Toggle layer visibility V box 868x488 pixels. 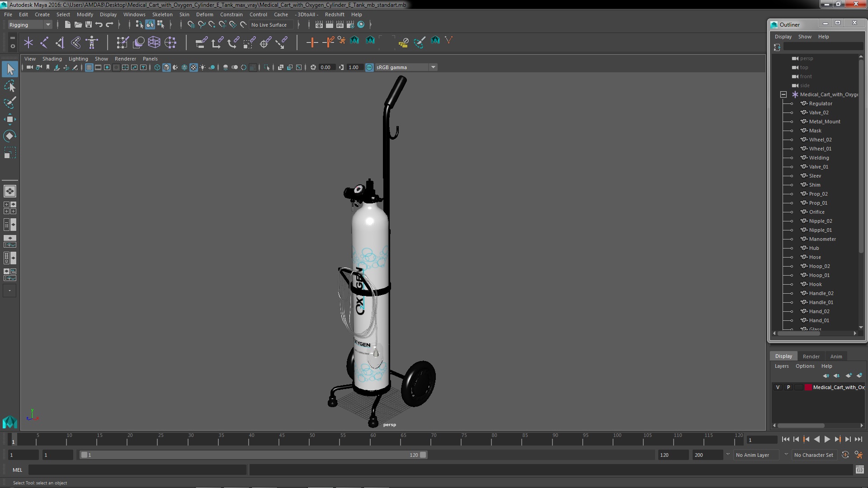[x=778, y=387]
